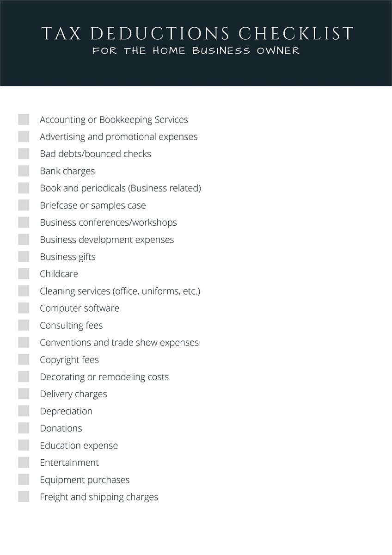Click the Home Business Owner subtitle
Screen dimensions: 392x555
(x=196, y=50)
